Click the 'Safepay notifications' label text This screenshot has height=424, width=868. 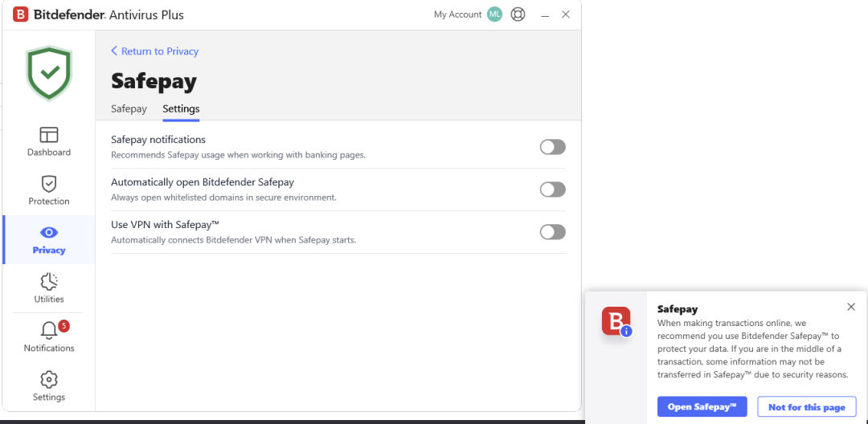(x=158, y=140)
